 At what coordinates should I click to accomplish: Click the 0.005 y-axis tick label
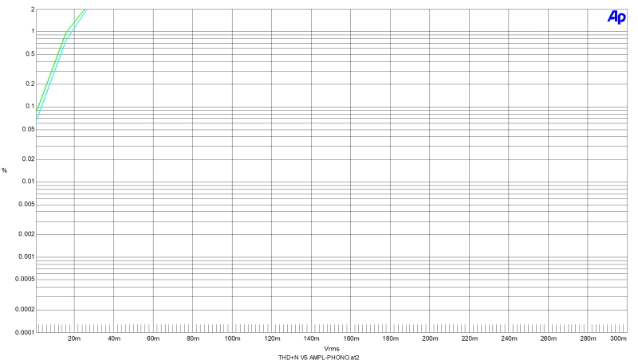pos(27,205)
